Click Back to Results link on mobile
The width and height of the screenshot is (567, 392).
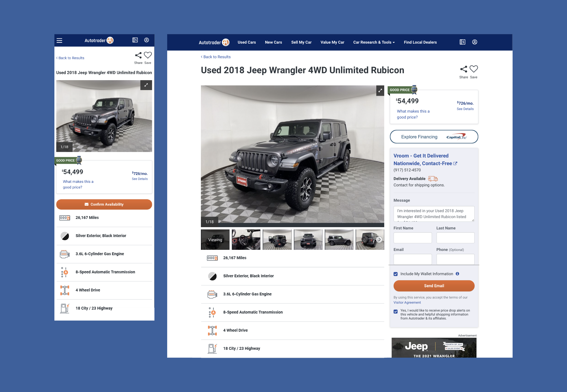pos(70,58)
